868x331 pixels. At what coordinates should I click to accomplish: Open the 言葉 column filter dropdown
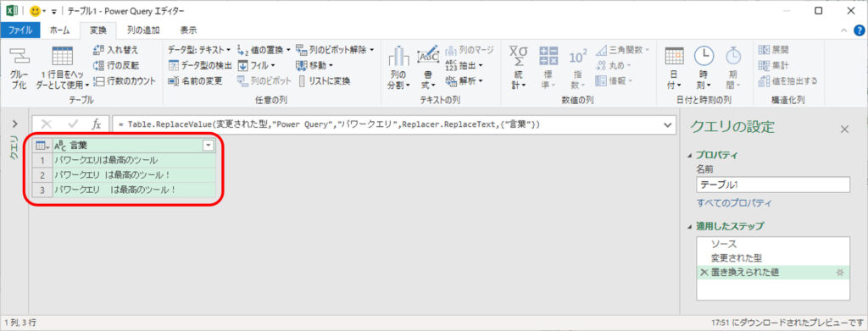point(209,146)
